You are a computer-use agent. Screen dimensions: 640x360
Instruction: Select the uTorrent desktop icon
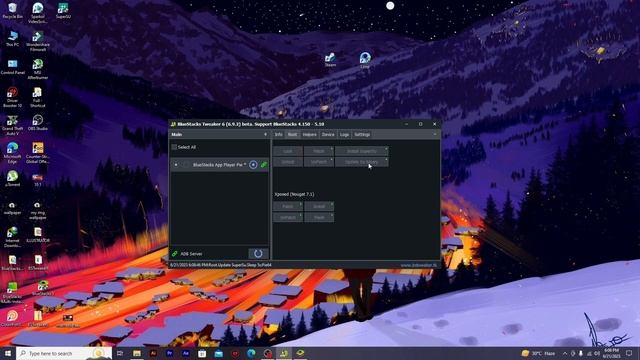pos(12,178)
